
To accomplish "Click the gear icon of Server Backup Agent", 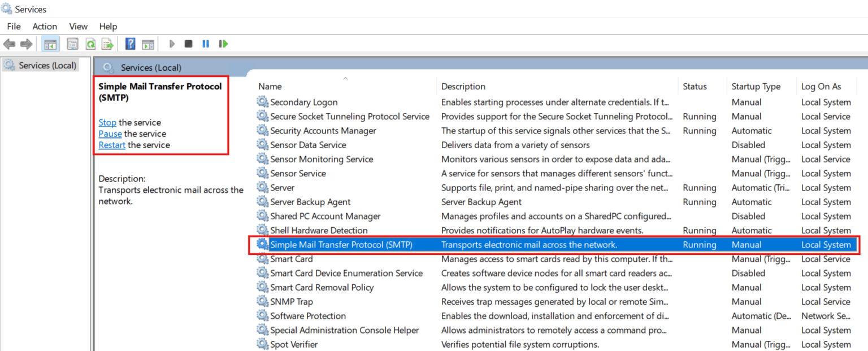I will click(263, 201).
